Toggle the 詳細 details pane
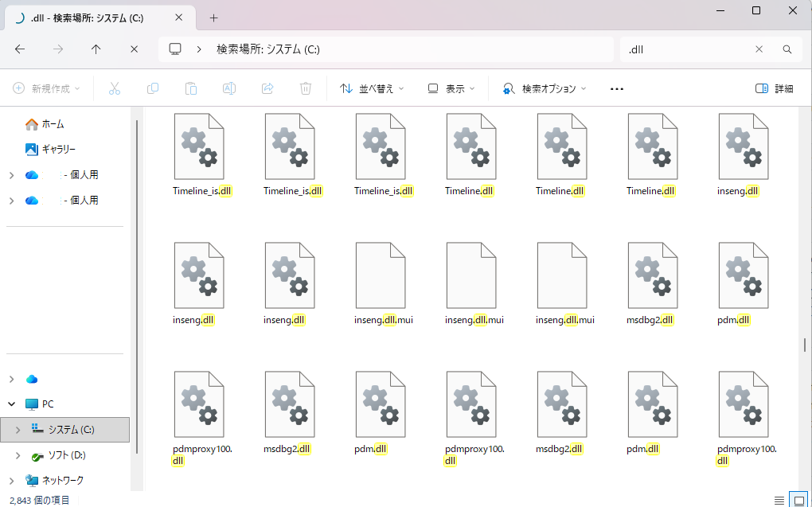The height and width of the screenshot is (507, 812). (x=774, y=88)
